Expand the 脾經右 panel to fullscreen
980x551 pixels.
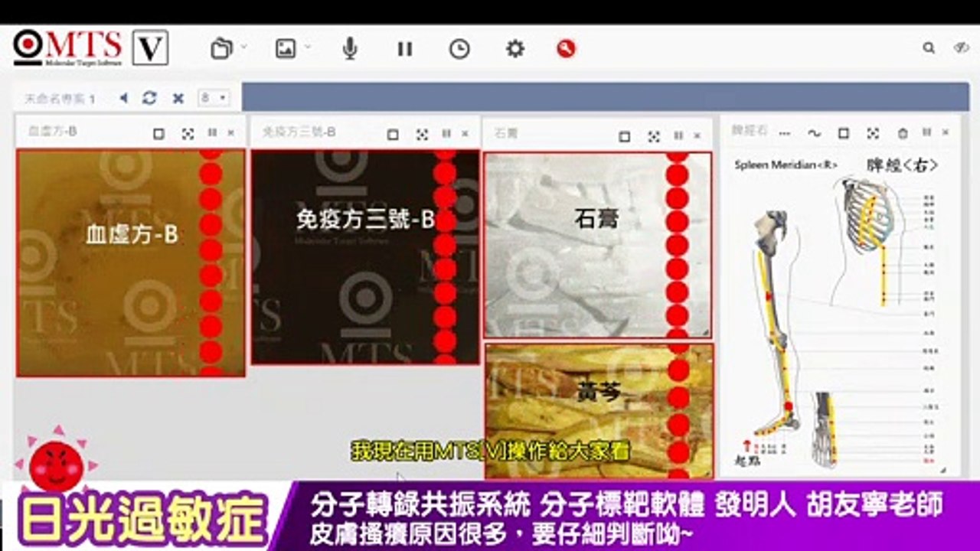(x=873, y=133)
